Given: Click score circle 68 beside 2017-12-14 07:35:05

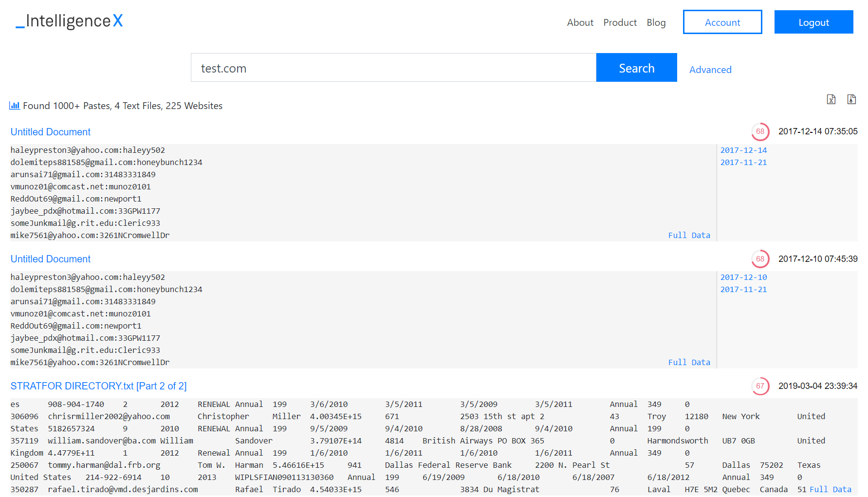Looking at the screenshot, I should pos(760,131).
